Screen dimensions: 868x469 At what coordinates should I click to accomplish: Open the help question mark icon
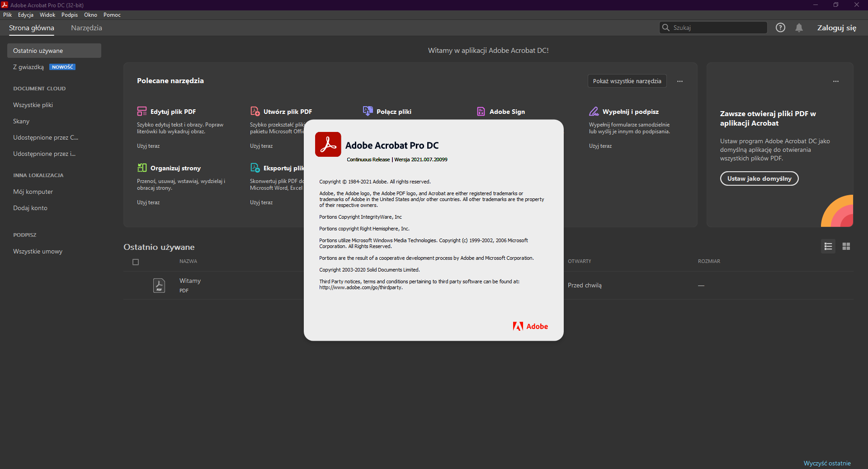(x=780, y=28)
